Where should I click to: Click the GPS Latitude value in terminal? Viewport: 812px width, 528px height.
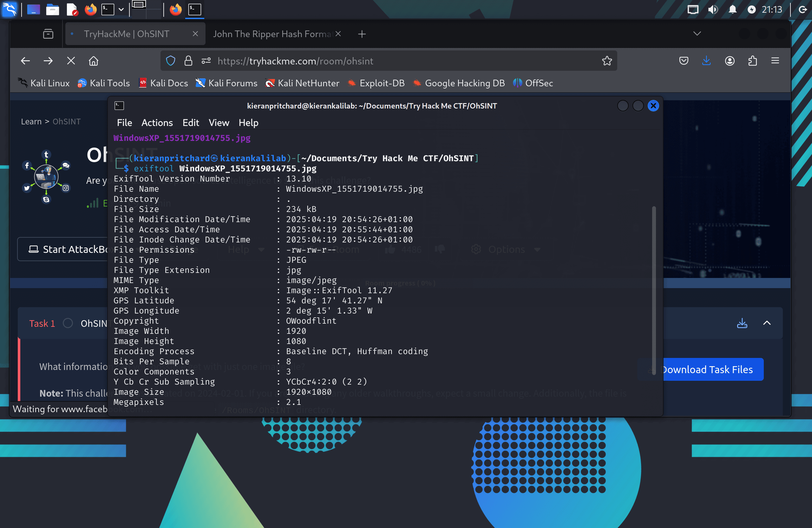coord(334,301)
